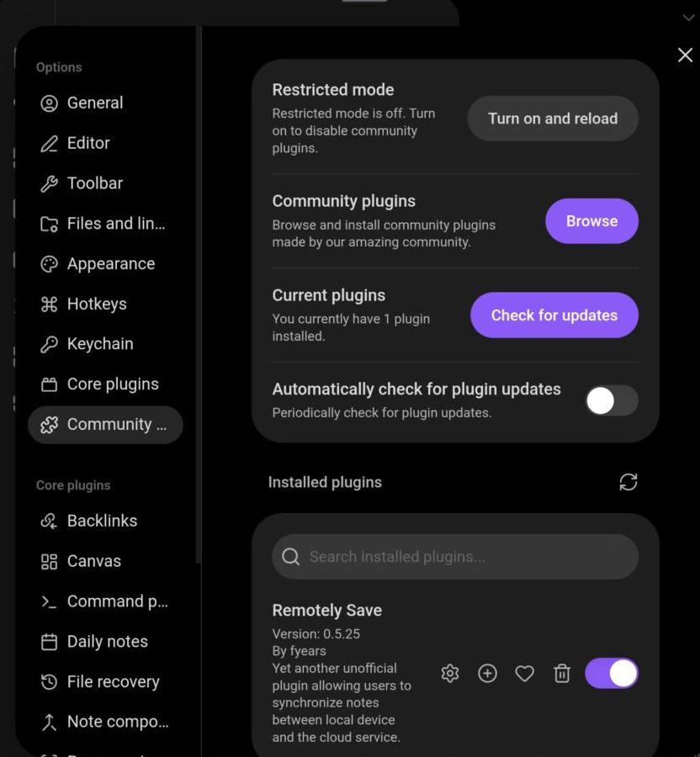Open the Appearance settings section
Viewport: 700px width, 757px height.
[110, 263]
